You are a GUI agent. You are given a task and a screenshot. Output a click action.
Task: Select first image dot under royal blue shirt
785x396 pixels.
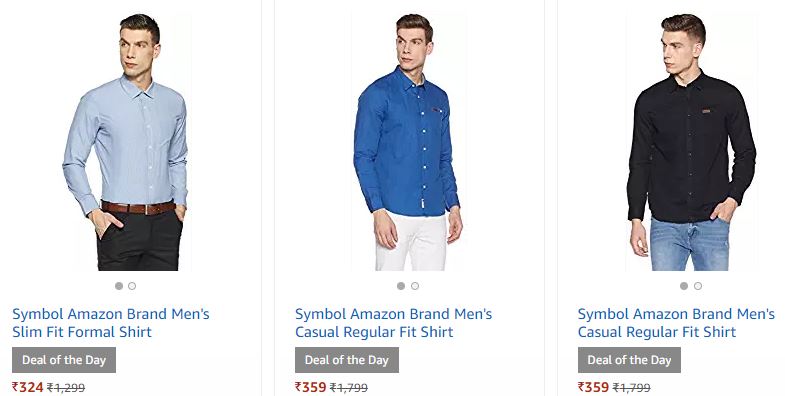(401, 286)
